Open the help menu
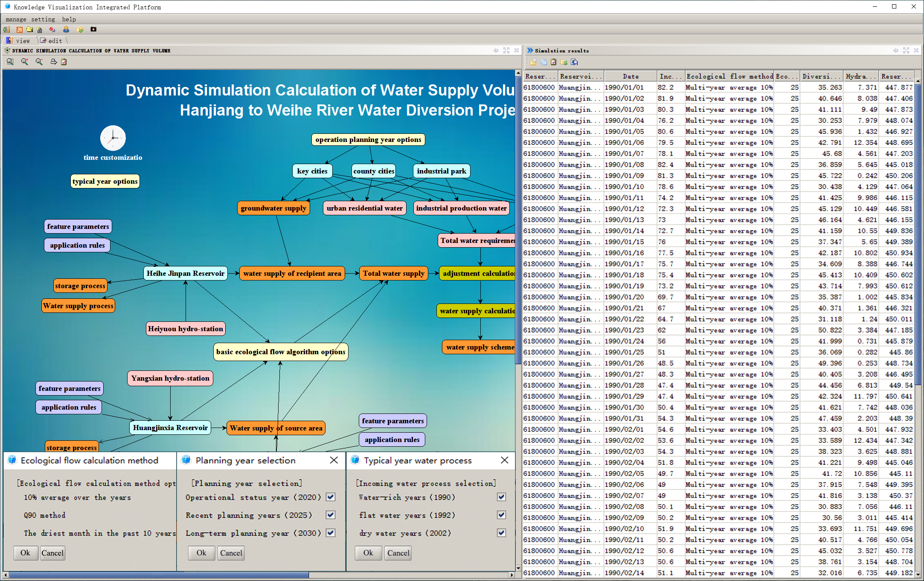924x581 pixels. (x=69, y=19)
